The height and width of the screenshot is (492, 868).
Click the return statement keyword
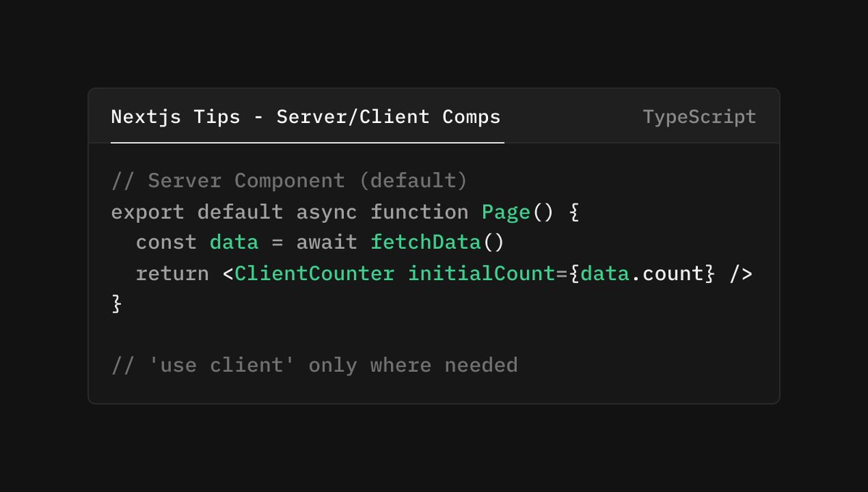pos(172,273)
